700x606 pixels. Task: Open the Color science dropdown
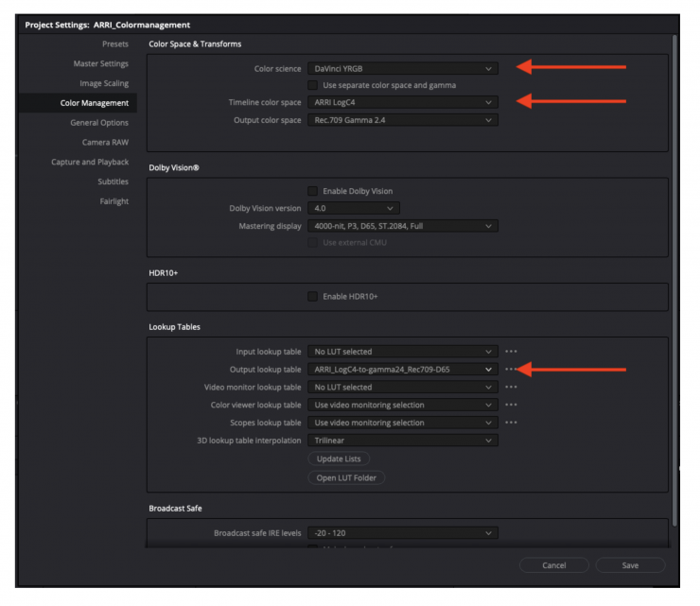[402, 68]
